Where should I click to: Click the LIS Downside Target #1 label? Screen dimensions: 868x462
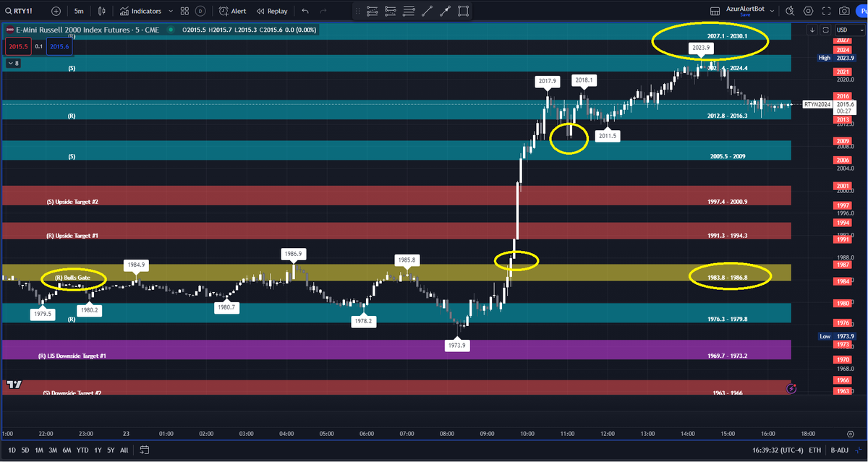tap(72, 356)
